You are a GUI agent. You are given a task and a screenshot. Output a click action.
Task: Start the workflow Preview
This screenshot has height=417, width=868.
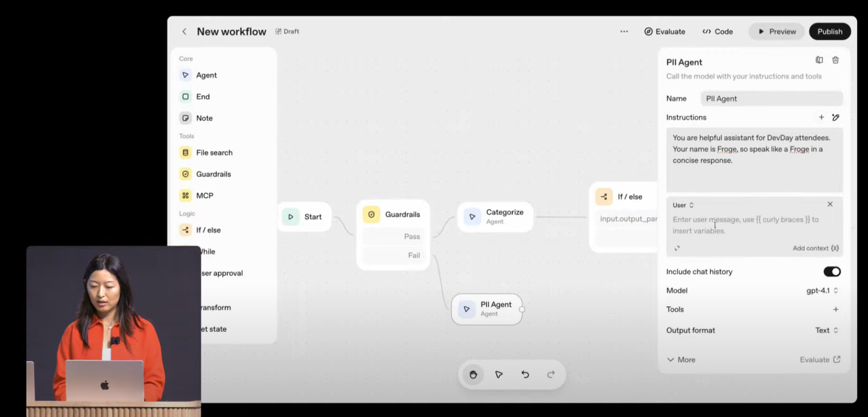click(x=777, y=32)
